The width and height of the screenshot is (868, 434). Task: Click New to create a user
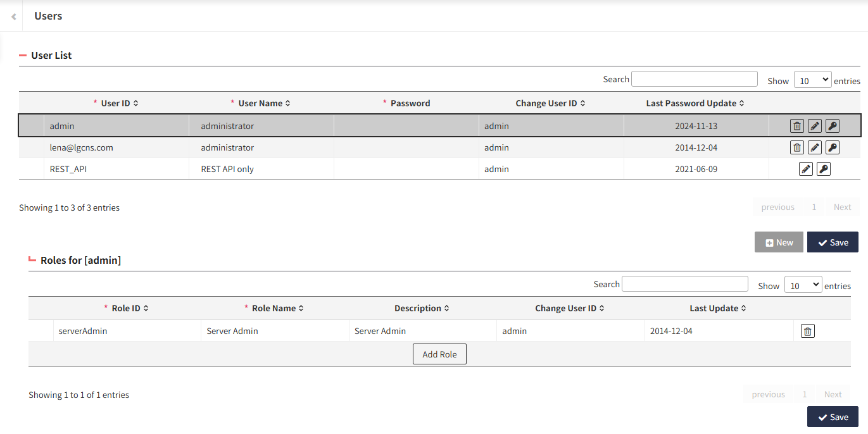tap(779, 242)
